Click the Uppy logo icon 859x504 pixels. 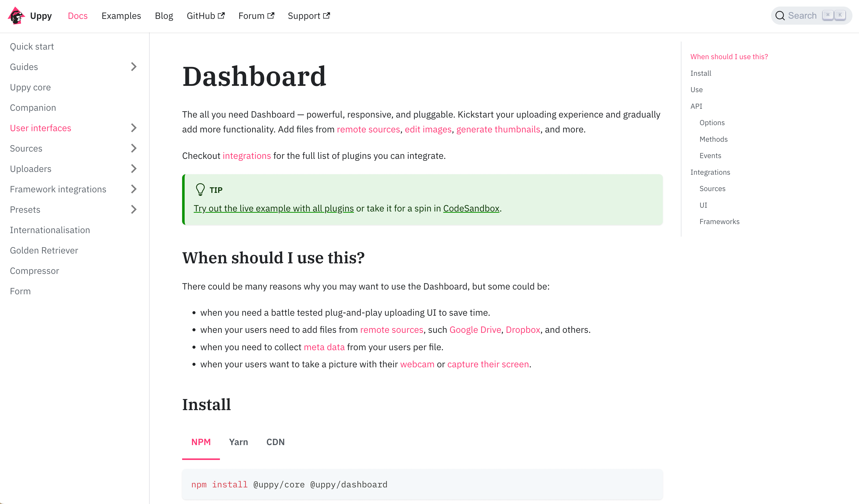click(16, 16)
